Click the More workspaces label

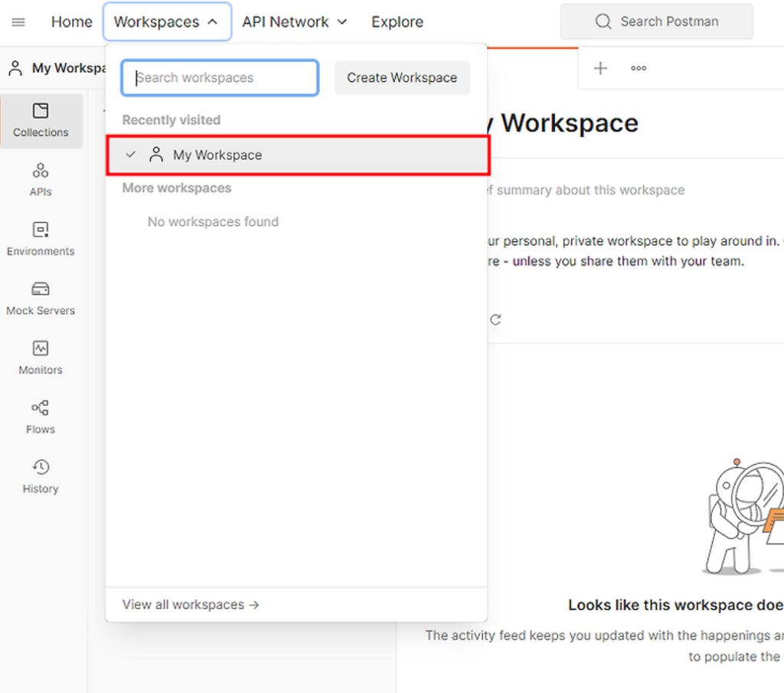click(x=177, y=188)
